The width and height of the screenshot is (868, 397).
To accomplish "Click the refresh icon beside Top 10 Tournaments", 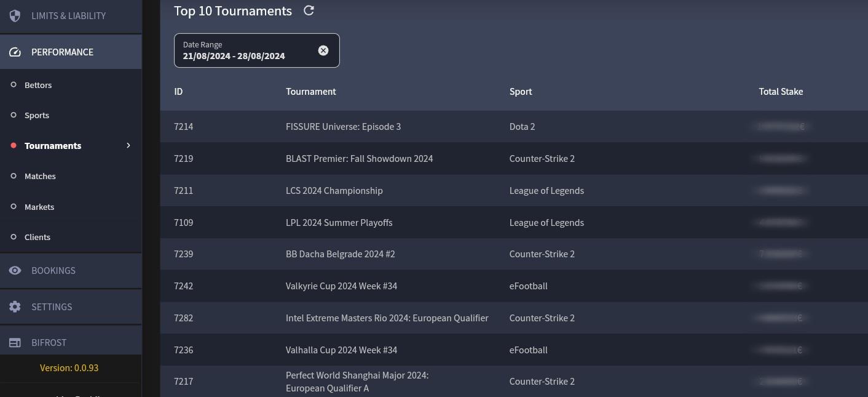I will (309, 10).
